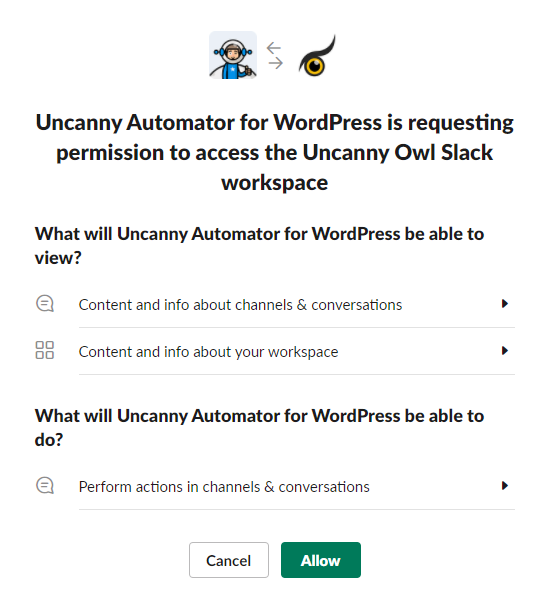
Task: Open 'Content and info about channels & conversations' row
Action: [x=297, y=304]
